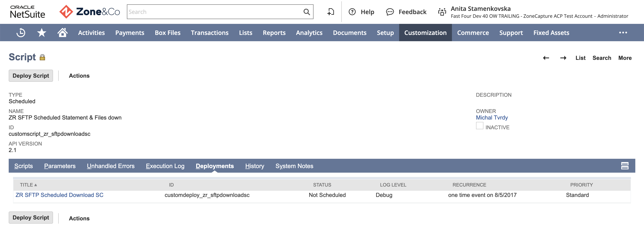Open the Activities menu
This screenshot has width=644, height=226.
point(91,33)
